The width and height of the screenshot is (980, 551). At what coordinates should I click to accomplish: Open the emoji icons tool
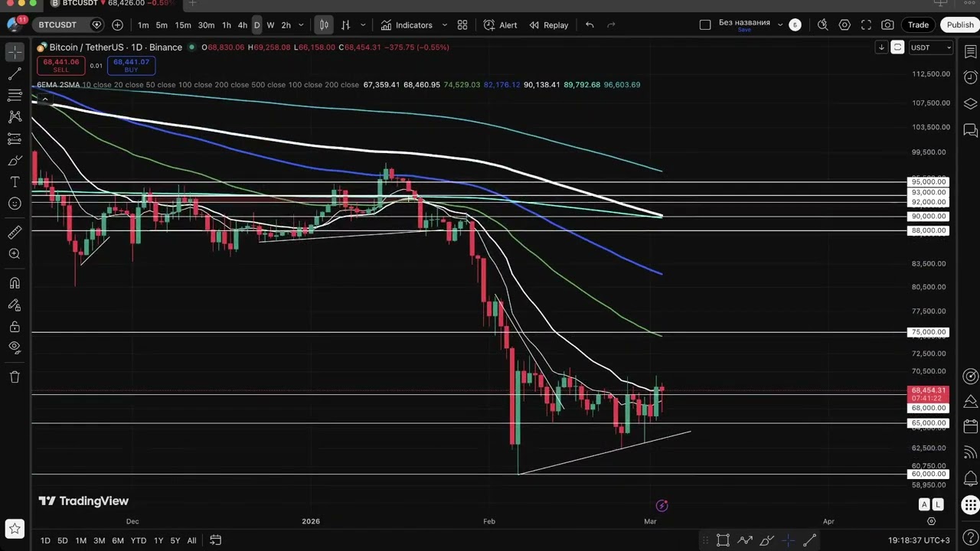tap(15, 204)
